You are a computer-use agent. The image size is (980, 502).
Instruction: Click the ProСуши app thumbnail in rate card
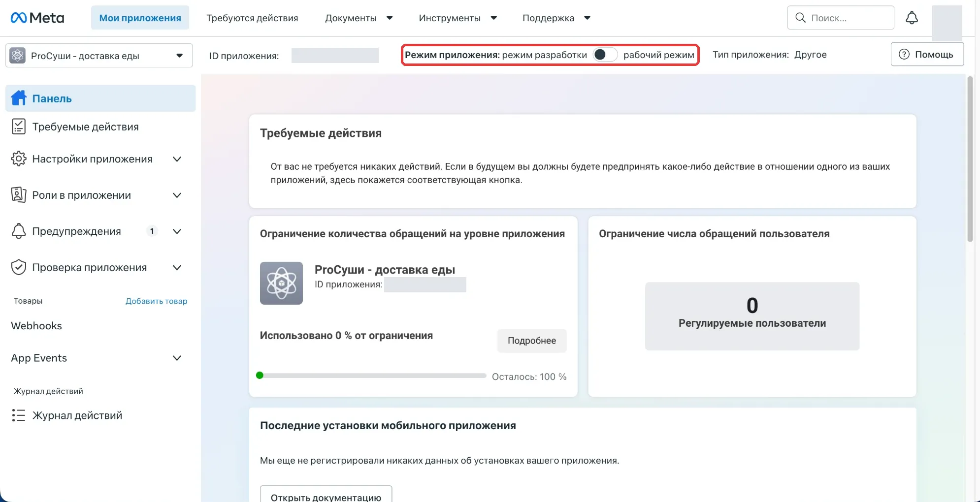click(x=281, y=283)
